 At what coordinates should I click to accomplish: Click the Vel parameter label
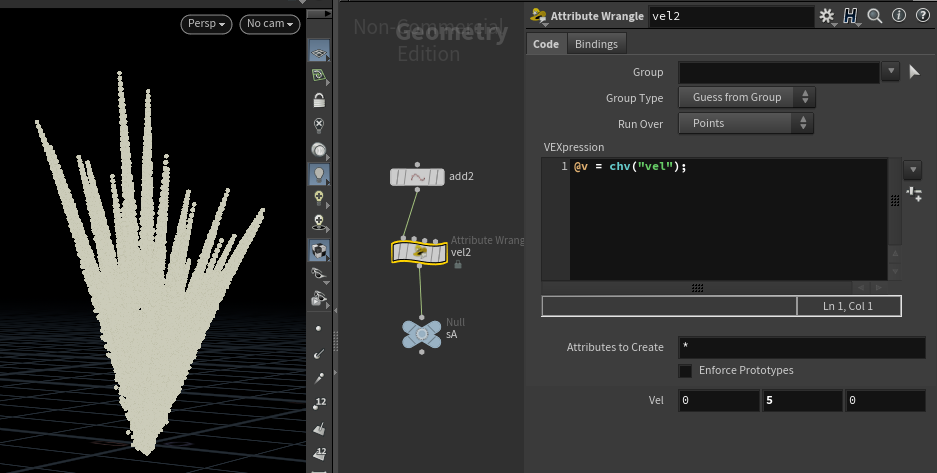pyautogui.click(x=656, y=400)
